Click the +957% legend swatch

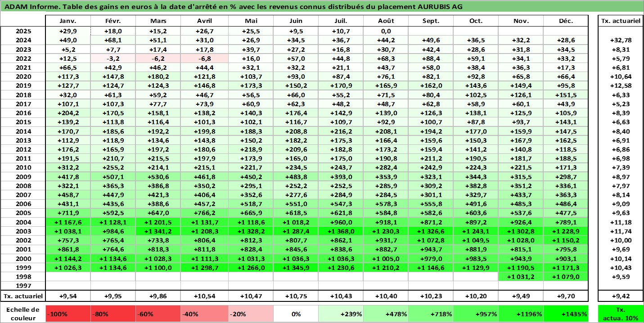(x=476, y=314)
